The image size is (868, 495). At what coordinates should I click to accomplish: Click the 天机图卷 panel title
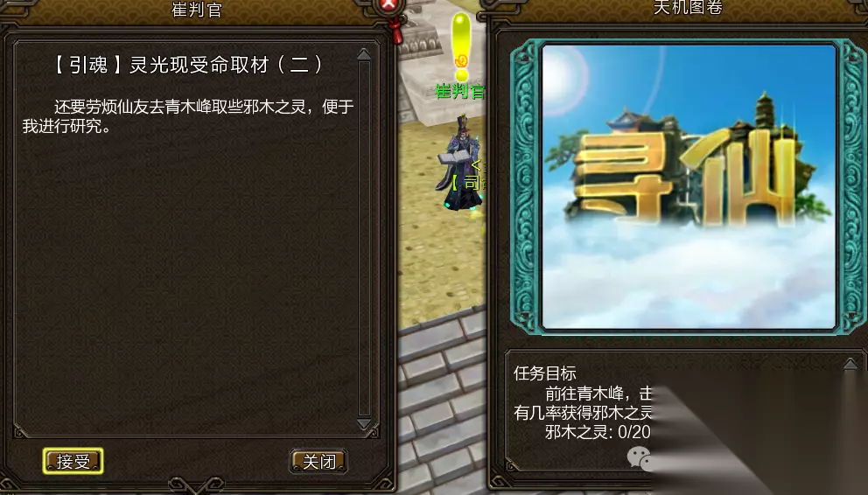(x=688, y=7)
